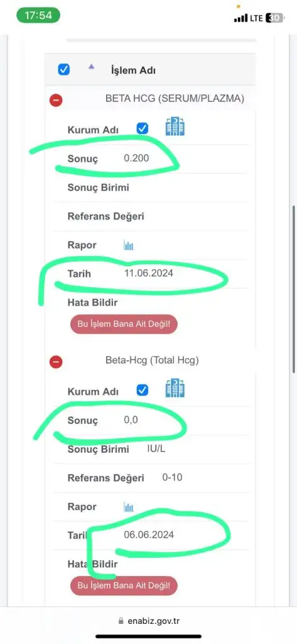Open hospital building icon for the second result
The width and height of the screenshot is (297, 644).
pyautogui.click(x=175, y=387)
